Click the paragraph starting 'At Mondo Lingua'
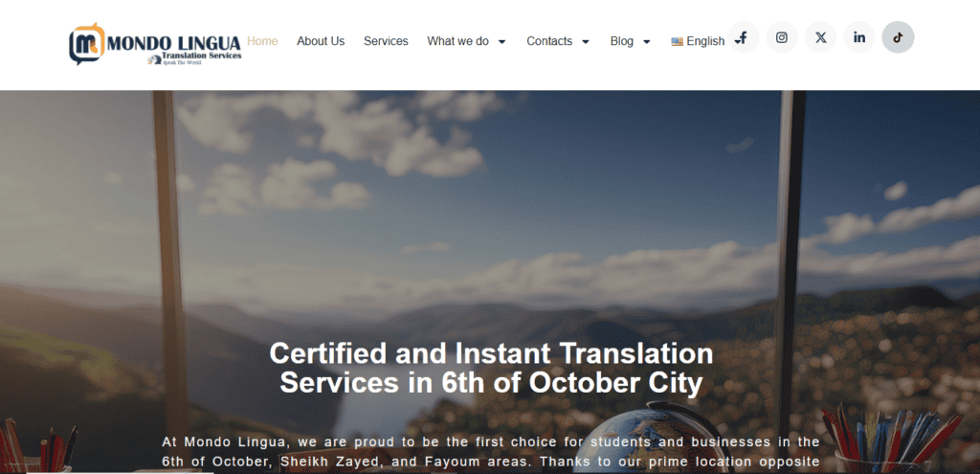The width and height of the screenshot is (980, 474). [491, 452]
